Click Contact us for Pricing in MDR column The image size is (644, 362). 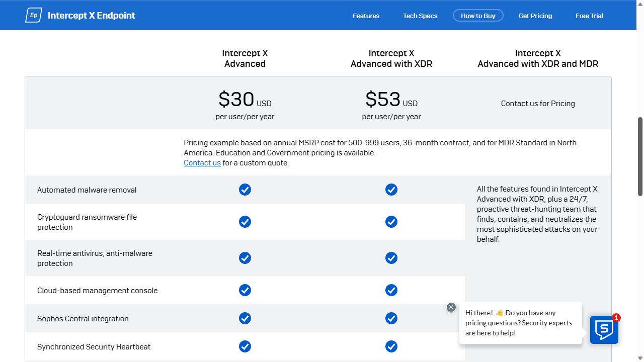(538, 104)
